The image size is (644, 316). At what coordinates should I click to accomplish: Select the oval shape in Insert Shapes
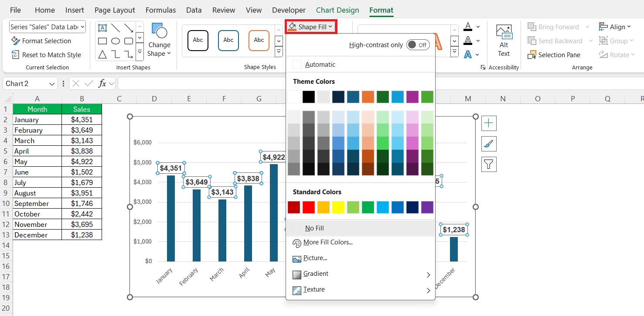tap(116, 41)
